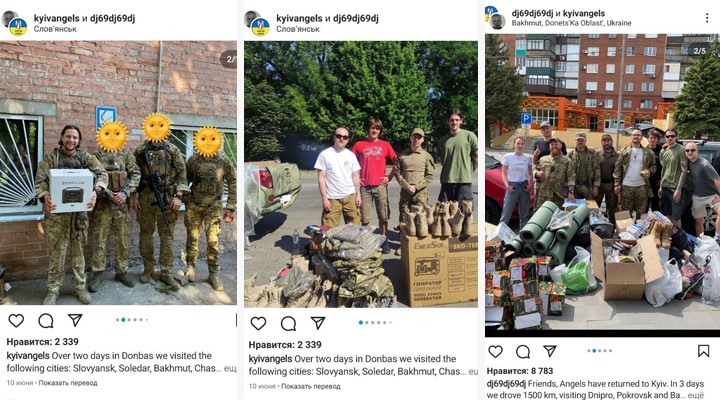Save the Bakhmut post with bookmark icon

click(703, 351)
